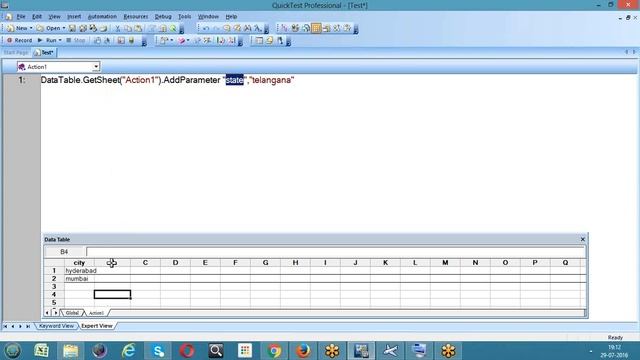The width and height of the screenshot is (640, 360).
Task: Open File Explorer from the taskbar
Action: (x=70, y=351)
